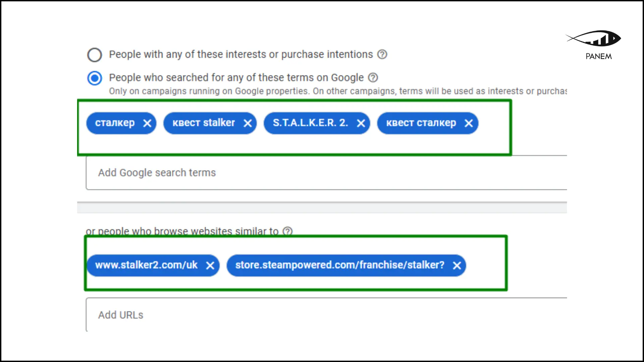Remove the квест stalker search term chip

click(x=248, y=123)
